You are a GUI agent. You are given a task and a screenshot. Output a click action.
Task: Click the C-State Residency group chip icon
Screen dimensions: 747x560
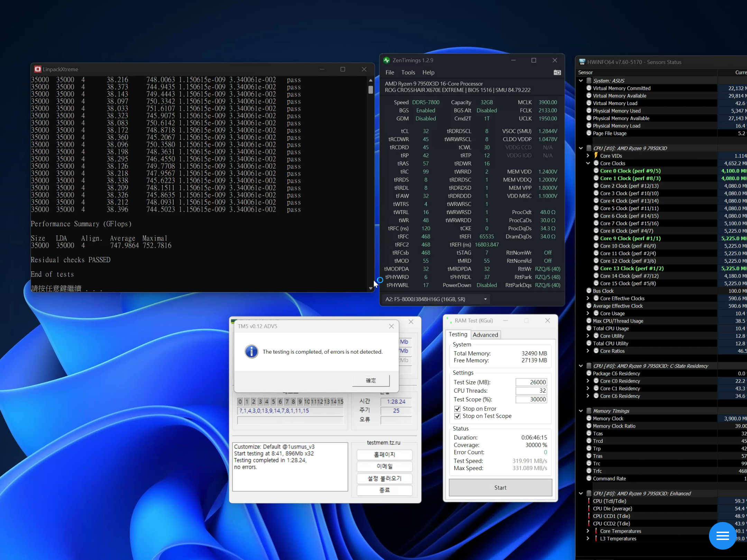[589, 366]
